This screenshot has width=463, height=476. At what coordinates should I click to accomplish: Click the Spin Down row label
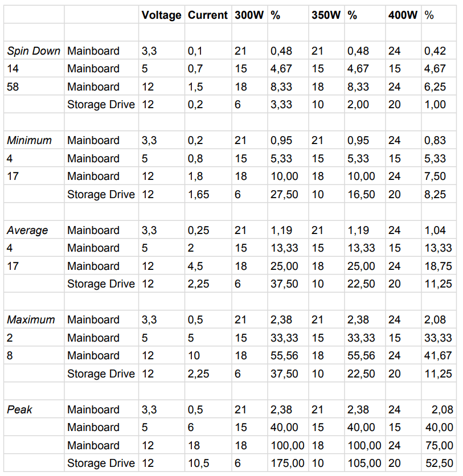point(33,51)
